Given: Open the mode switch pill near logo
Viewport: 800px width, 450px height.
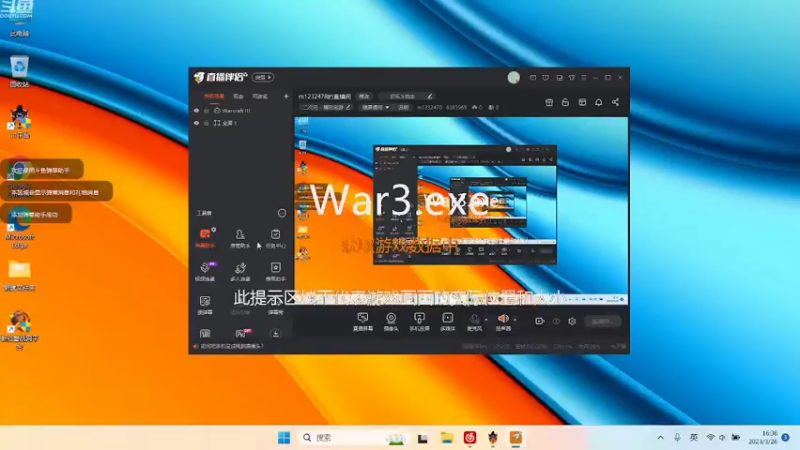Looking at the screenshot, I should [263, 78].
